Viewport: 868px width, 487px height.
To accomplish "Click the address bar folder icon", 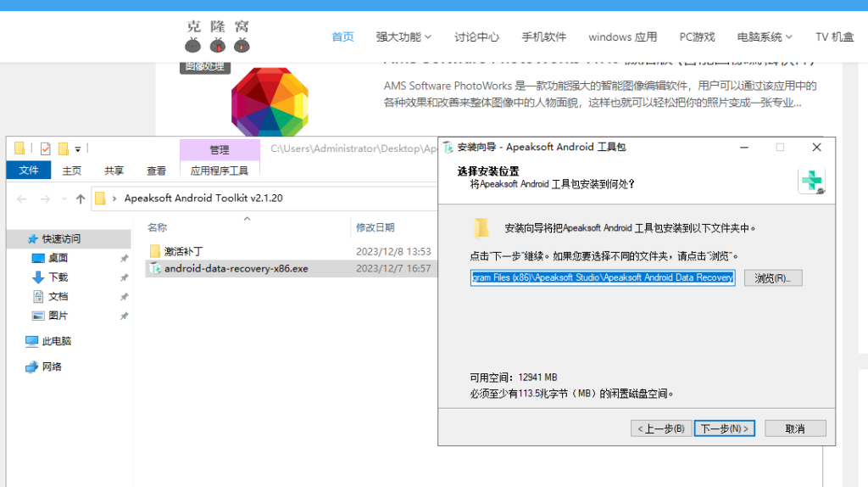I will click(x=100, y=199).
